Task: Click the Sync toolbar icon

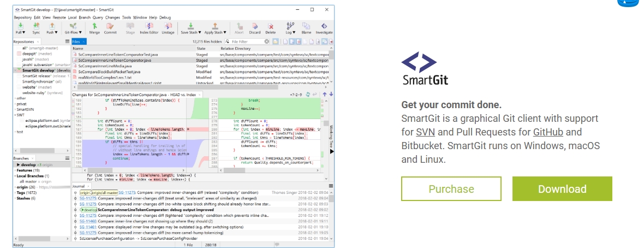Action: 36,27
